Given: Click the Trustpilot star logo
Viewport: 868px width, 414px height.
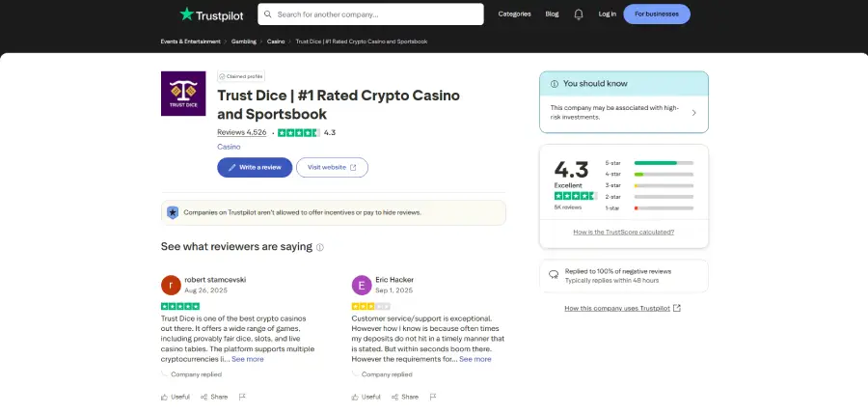Looking at the screenshot, I should 186,14.
